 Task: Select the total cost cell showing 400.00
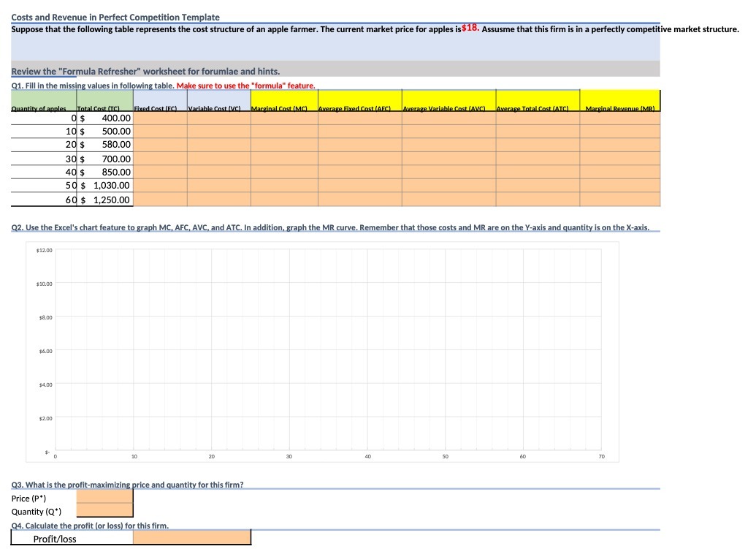(104, 118)
